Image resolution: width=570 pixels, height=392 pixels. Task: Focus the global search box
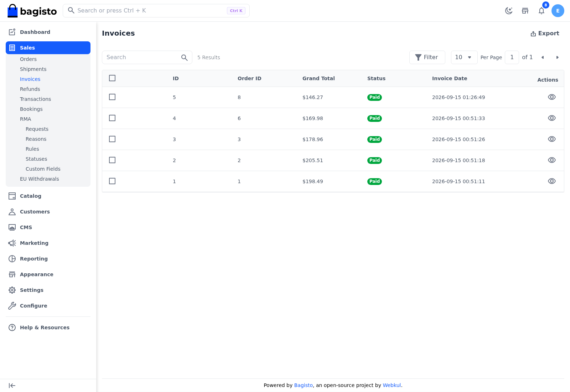[156, 11]
